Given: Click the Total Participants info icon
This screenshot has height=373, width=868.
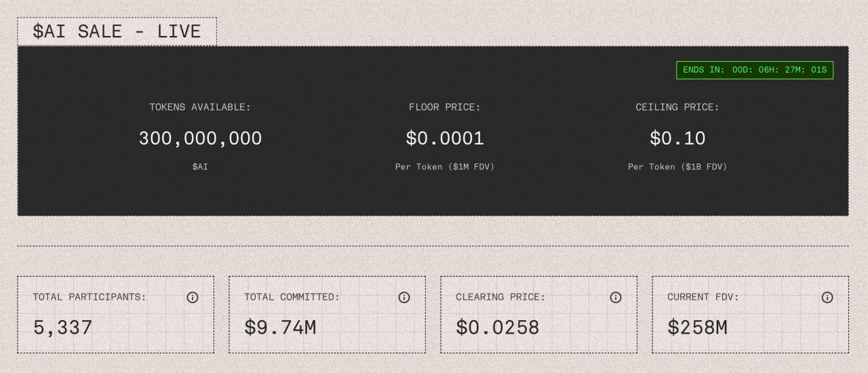Looking at the screenshot, I should pos(193,297).
